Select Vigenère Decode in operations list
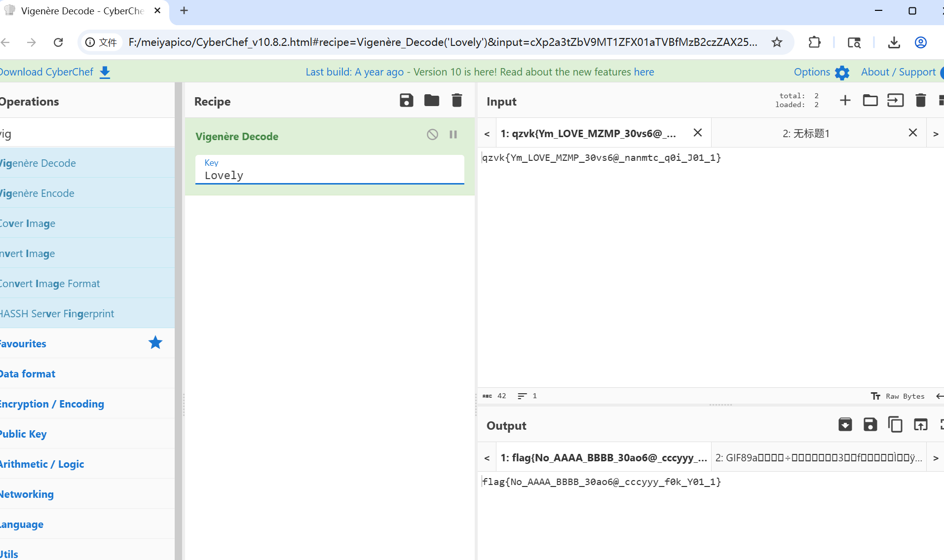The width and height of the screenshot is (944, 560). [x=87, y=163]
